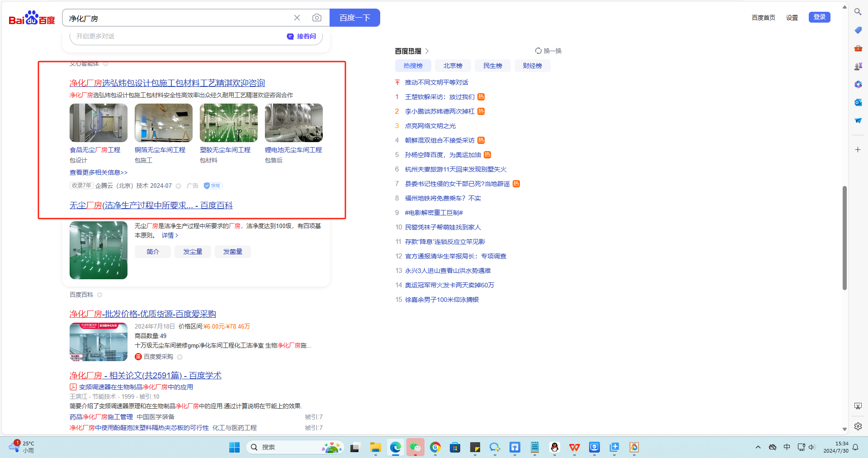This screenshot has width=868, height=458.
Task: Expand 查看更多相关信息 link
Action: click(x=99, y=172)
